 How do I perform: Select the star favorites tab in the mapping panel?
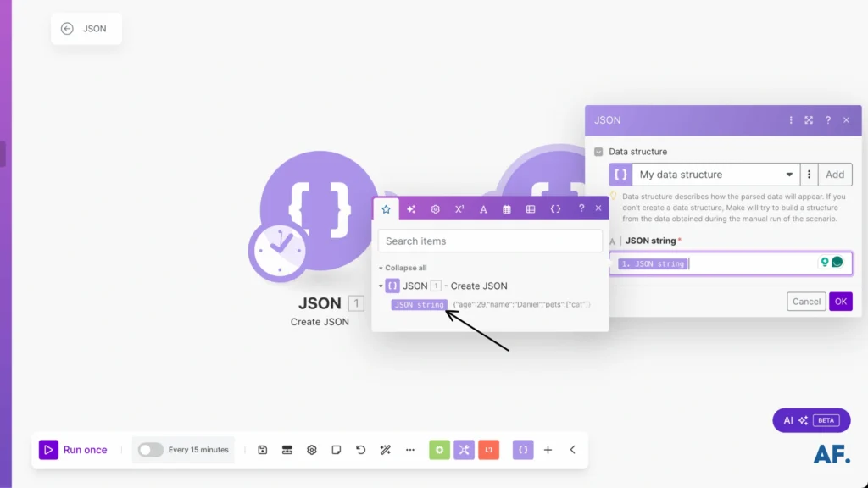(386, 209)
